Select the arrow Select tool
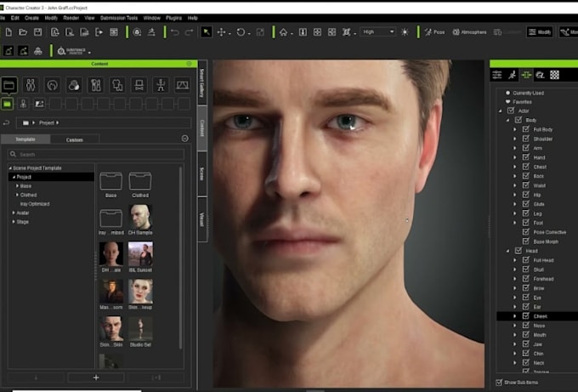578x392 pixels. (206, 32)
